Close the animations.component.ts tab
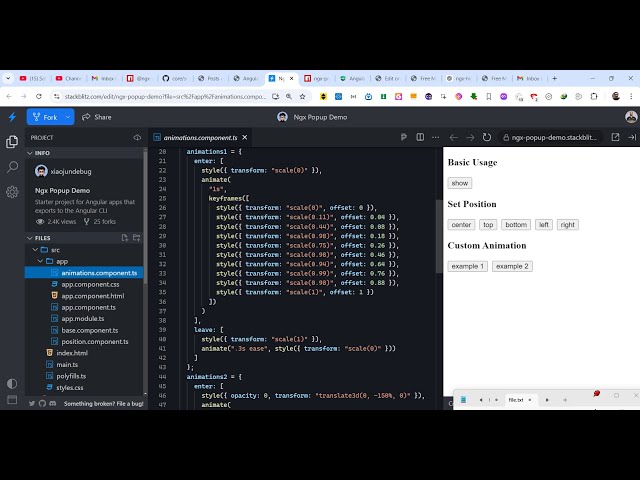The height and width of the screenshot is (480, 640). (x=248, y=137)
